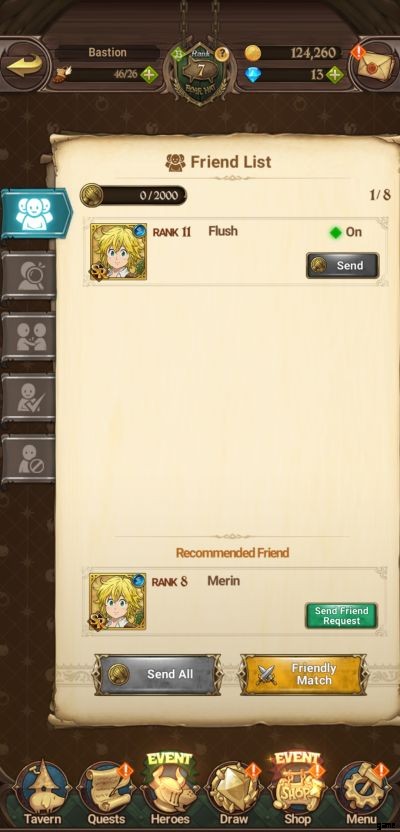Open the blocked users sidebar tab
This screenshot has width=400, height=832.
point(29,459)
